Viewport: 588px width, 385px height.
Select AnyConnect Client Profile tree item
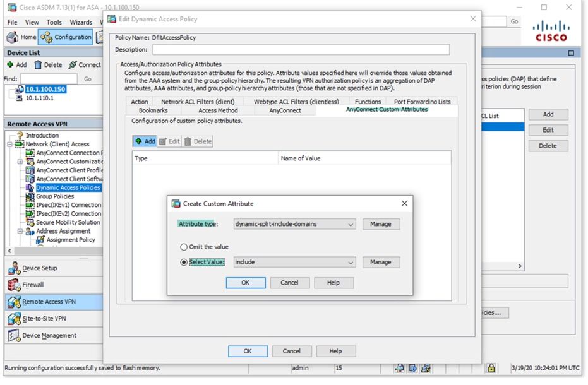point(69,170)
